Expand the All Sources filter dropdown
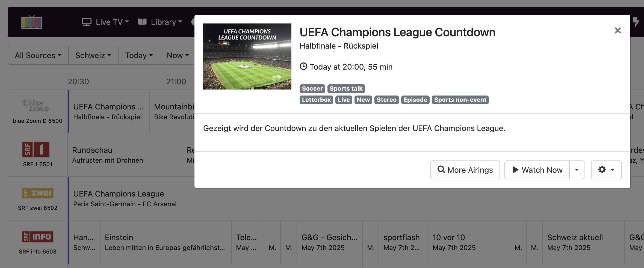 point(38,55)
